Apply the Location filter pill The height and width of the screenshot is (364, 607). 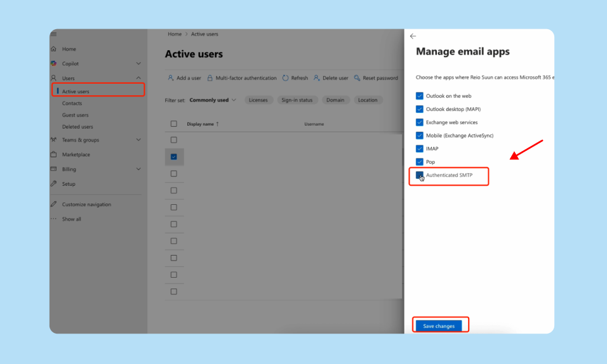pos(368,100)
